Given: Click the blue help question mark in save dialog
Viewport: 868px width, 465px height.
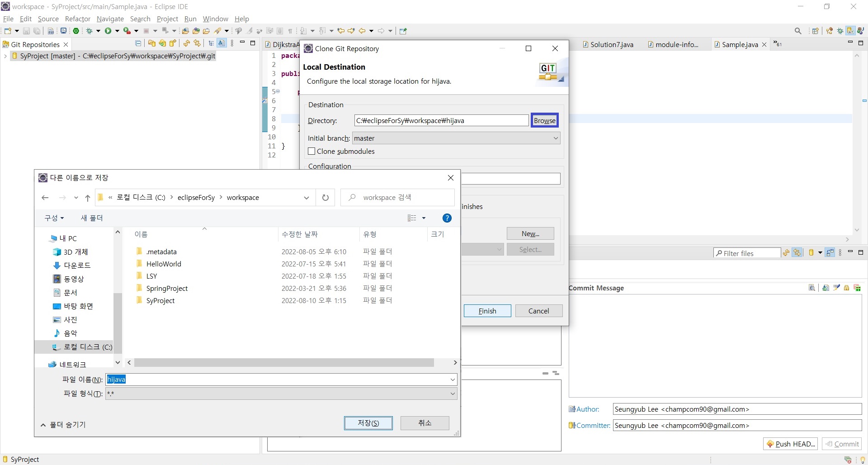Looking at the screenshot, I should coord(447,218).
